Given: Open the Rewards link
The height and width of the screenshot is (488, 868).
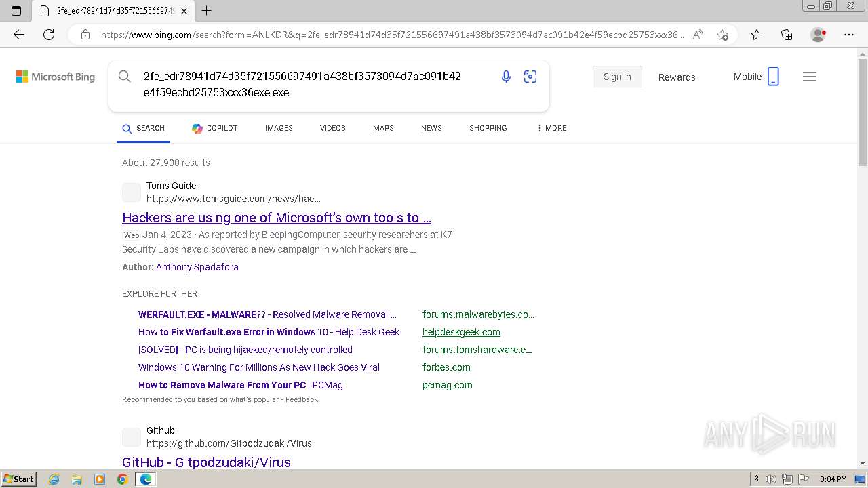Looking at the screenshot, I should pos(677,77).
